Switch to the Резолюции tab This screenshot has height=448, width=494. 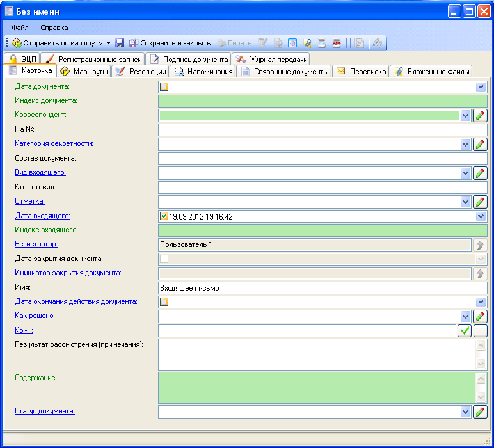click(x=141, y=72)
